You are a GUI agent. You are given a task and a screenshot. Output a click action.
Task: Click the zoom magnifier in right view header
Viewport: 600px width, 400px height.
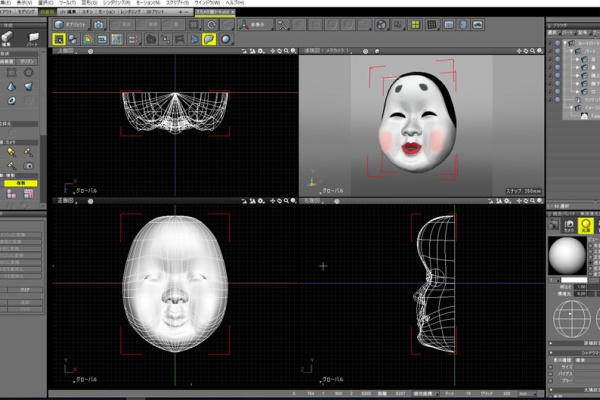click(x=533, y=201)
